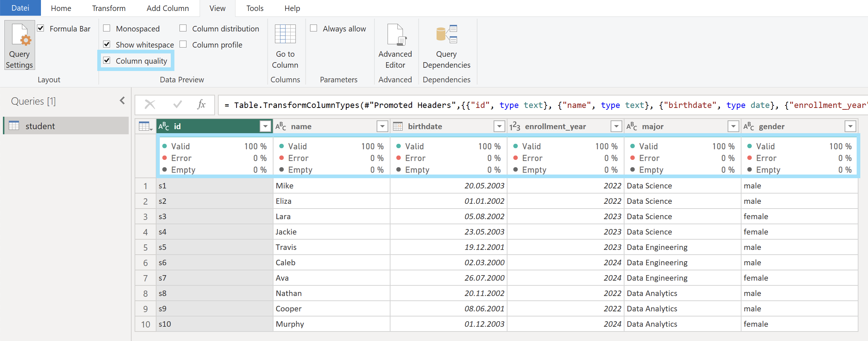Open the Advanced Editor
Image resolution: width=868 pixels, height=341 pixels.
tap(395, 45)
